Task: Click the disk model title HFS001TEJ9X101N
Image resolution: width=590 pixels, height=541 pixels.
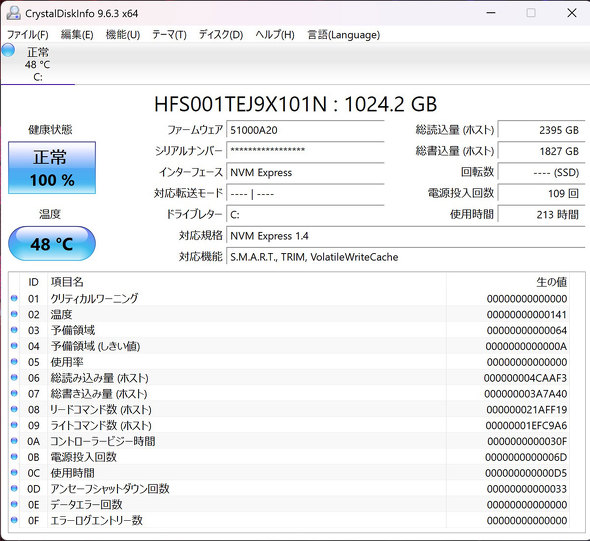Action: (x=240, y=104)
